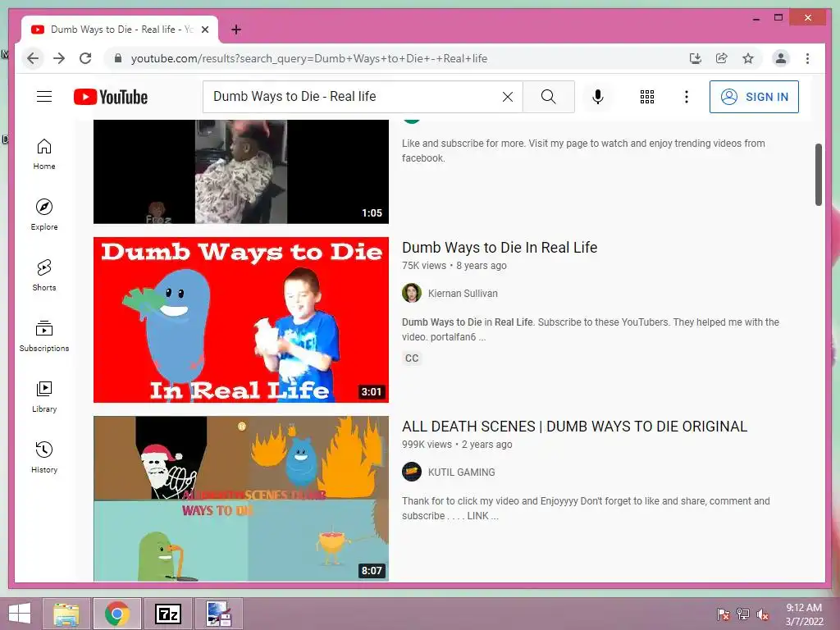
Task: Open Explore in the sidebar
Action: (x=44, y=214)
